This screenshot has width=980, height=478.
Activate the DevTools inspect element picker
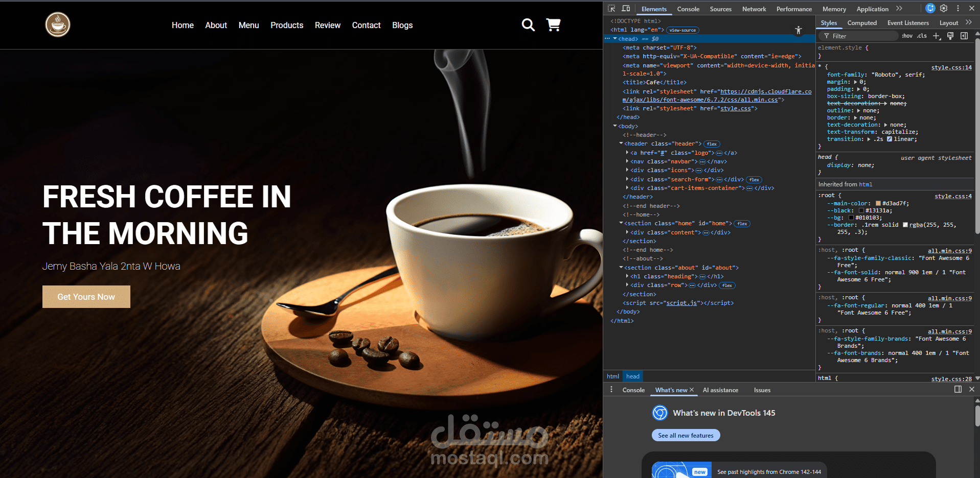[611, 9]
